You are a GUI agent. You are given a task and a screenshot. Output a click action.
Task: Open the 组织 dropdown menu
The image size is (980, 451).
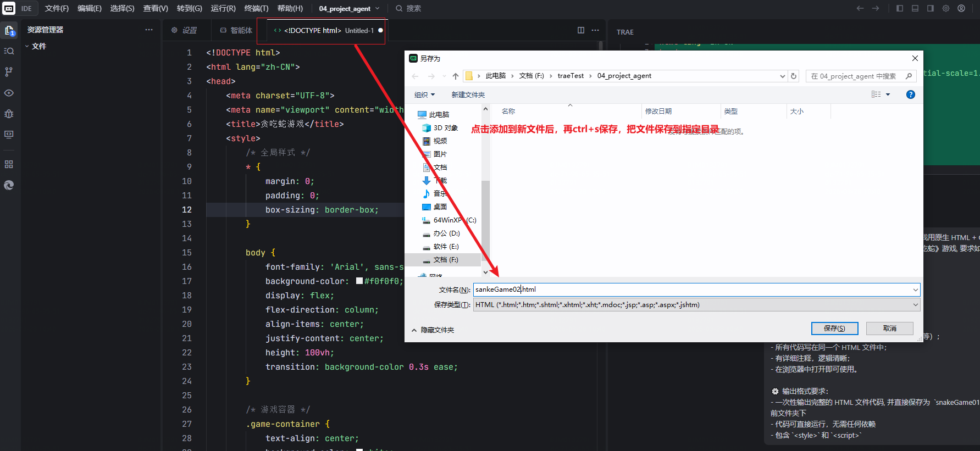coord(424,94)
